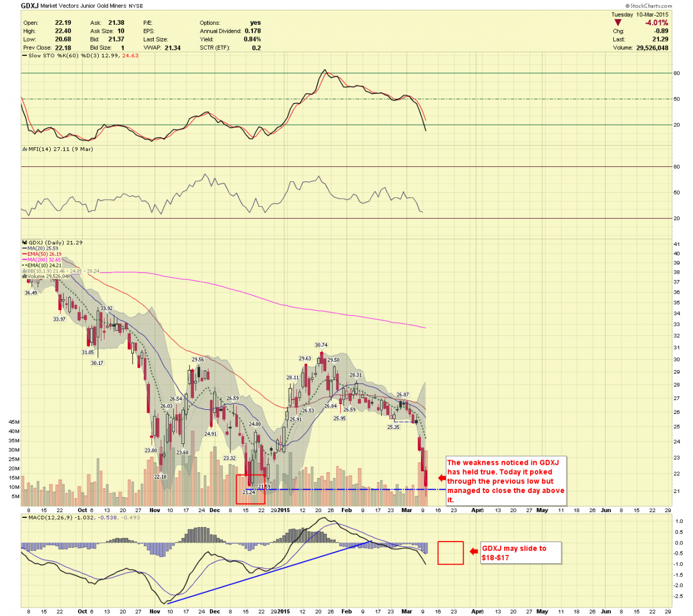The height and width of the screenshot is (616, 693).
Task: Click the Ask value 21.38
Action: click(116, 23)
